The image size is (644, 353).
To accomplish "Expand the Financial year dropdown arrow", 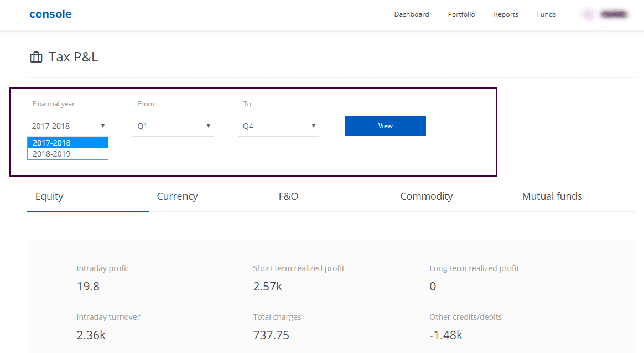I will point(103,126).
